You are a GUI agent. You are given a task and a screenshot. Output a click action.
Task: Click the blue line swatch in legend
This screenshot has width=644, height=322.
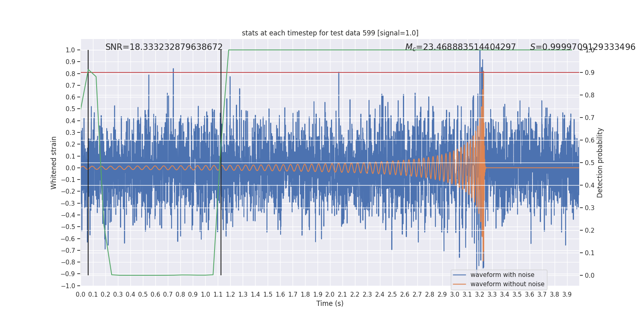tap(459, 275)
